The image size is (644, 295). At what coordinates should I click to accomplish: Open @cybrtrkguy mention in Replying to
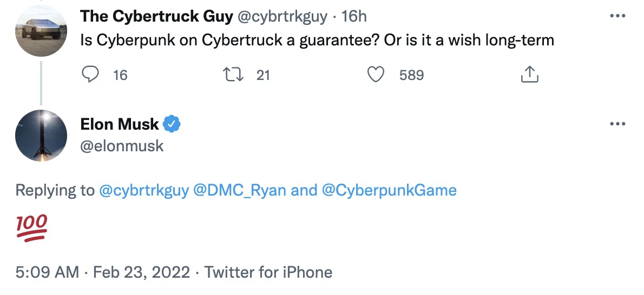point(143,190)
